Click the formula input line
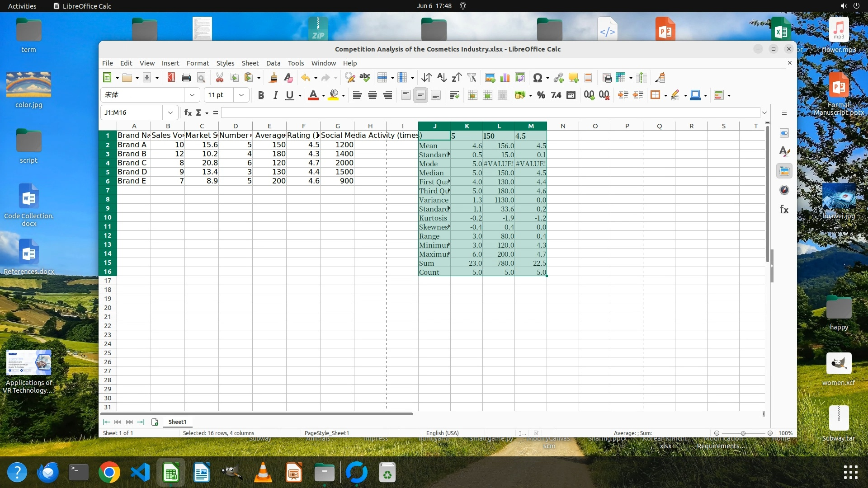Image resolution: width=868 pixels, height=488 pixels. point(488,113)
